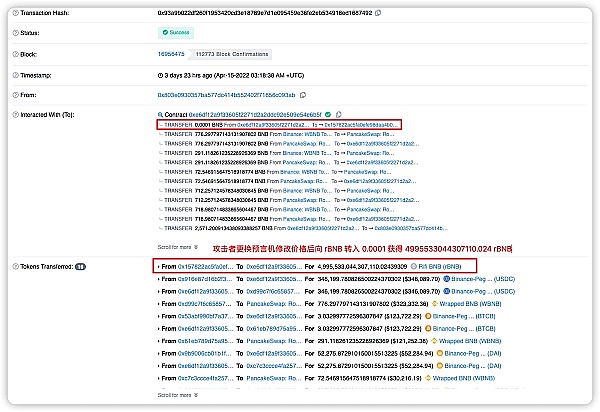Click the Success status badge
The image size is (600, 412).
click(x=176, y=33)
